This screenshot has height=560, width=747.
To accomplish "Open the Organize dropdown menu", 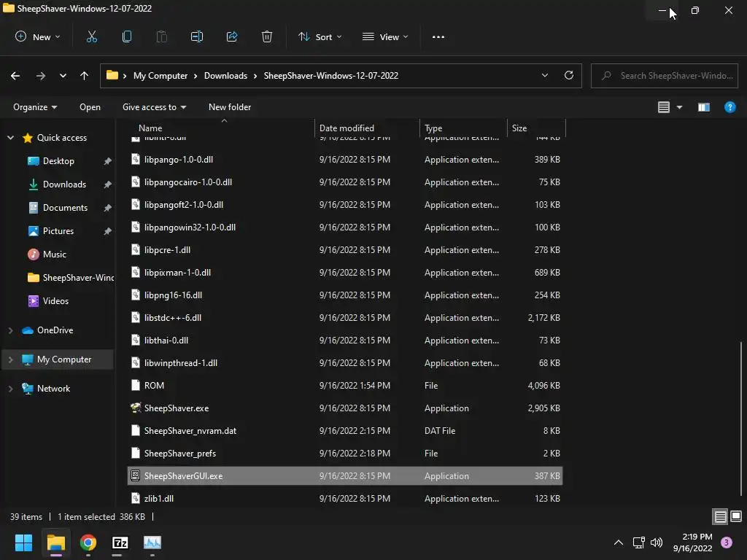I will tap(35, 107).
